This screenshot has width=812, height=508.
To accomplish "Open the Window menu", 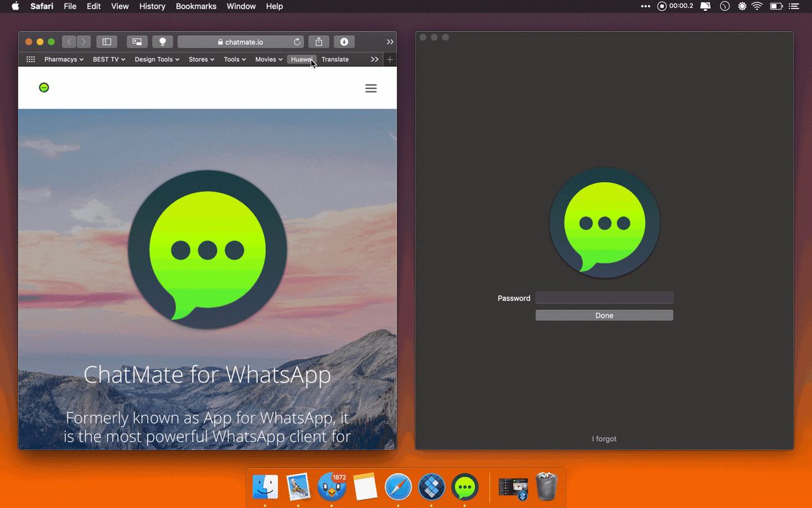I will click(x=241, y=6).
